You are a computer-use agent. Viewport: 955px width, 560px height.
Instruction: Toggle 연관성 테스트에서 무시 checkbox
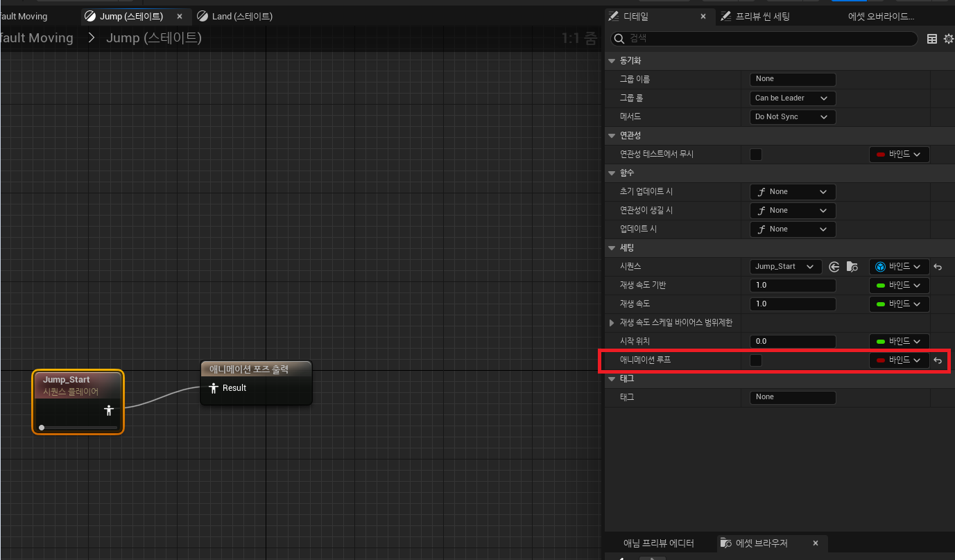click(x=756, y=155)
